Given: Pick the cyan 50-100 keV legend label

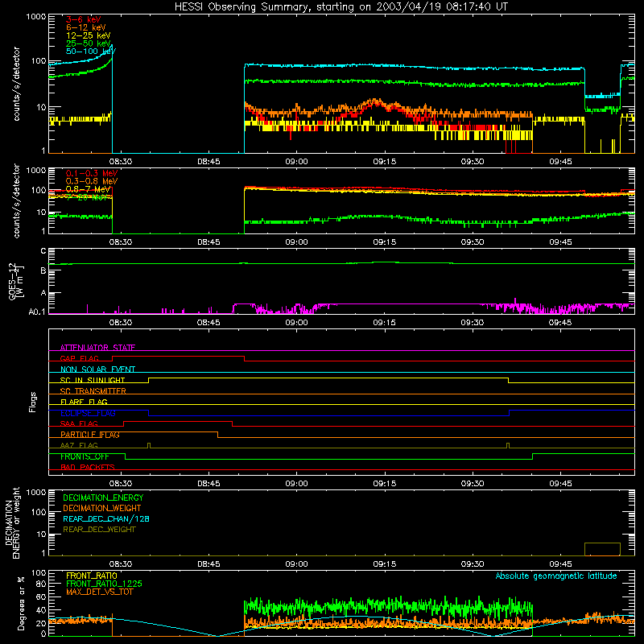Looking at the screenshot, I should 91,52.
